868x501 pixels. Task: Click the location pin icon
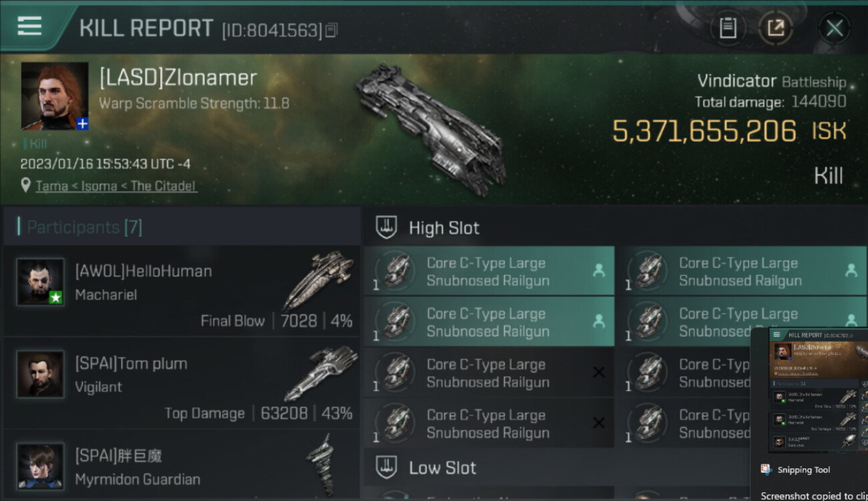26,185
